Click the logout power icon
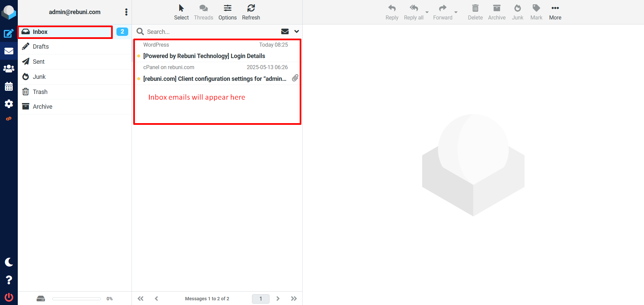 pyautogui.click(x=9, y=297)
